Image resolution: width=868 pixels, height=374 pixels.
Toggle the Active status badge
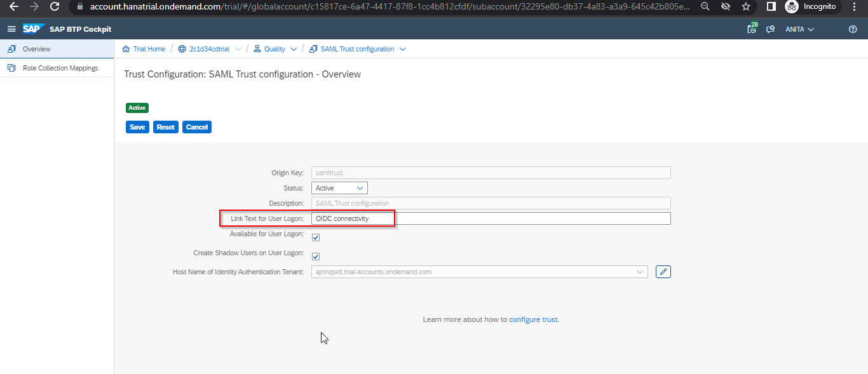137,107
